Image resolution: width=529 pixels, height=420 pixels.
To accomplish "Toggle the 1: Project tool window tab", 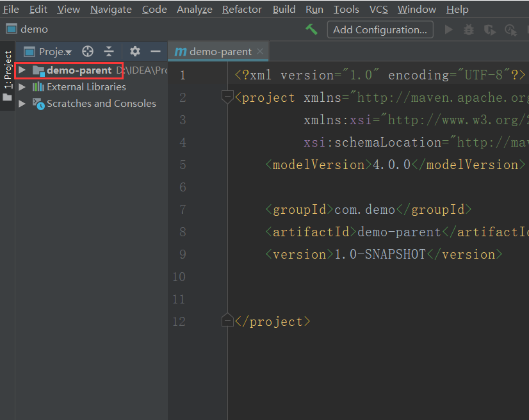I will (x=8, y=70).
